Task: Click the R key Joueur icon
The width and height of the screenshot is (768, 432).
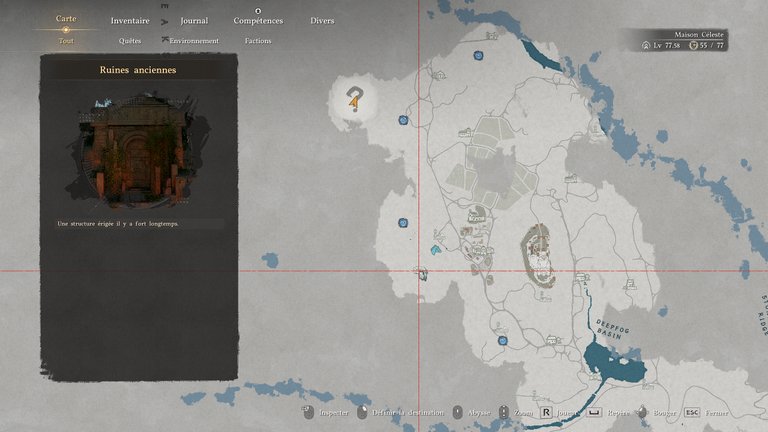Action: pos(546,412)
